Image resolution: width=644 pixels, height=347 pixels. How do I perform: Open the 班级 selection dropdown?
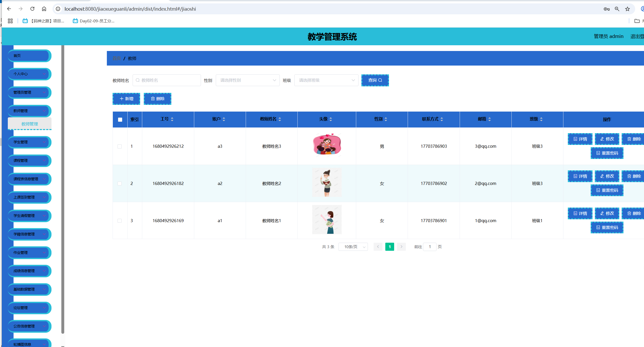326,80
